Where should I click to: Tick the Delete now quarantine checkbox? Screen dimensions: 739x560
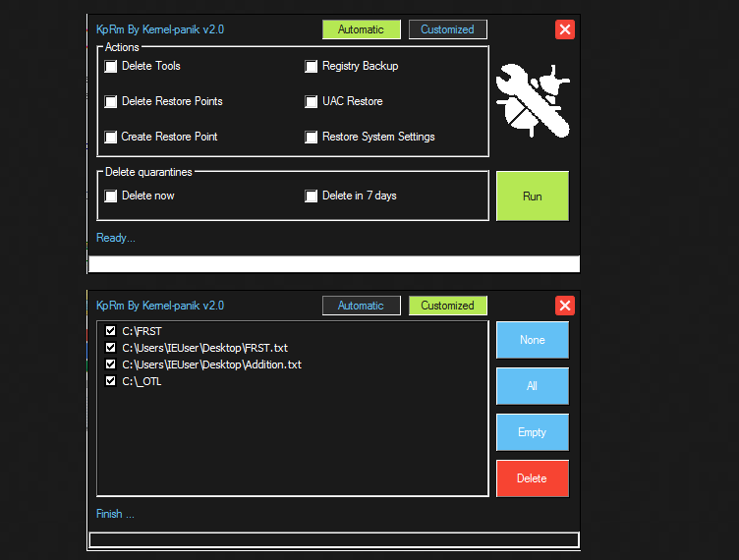click(x=111, y=196)
